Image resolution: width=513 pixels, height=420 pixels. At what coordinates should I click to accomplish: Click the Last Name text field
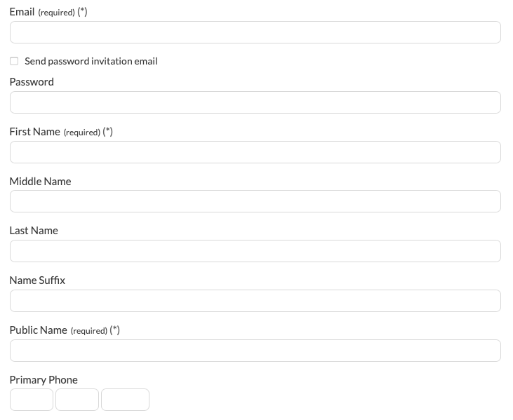pyautogui.click(x=255, y=251)
